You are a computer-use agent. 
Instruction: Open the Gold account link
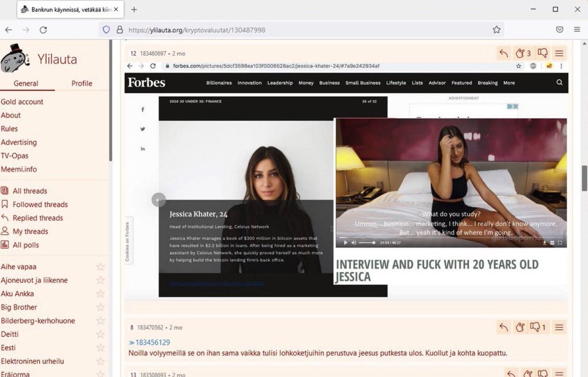(23, 101)
